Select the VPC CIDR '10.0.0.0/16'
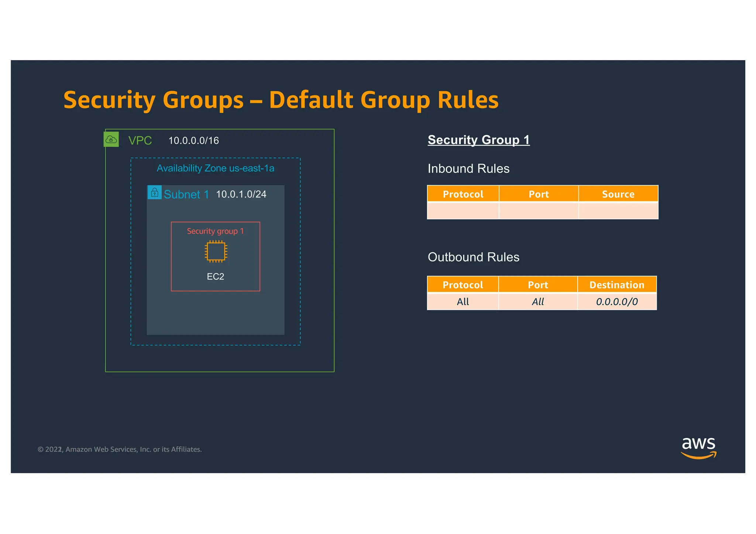Image resolution: width=756 pixels, height=534 pixels. (193, 141)
